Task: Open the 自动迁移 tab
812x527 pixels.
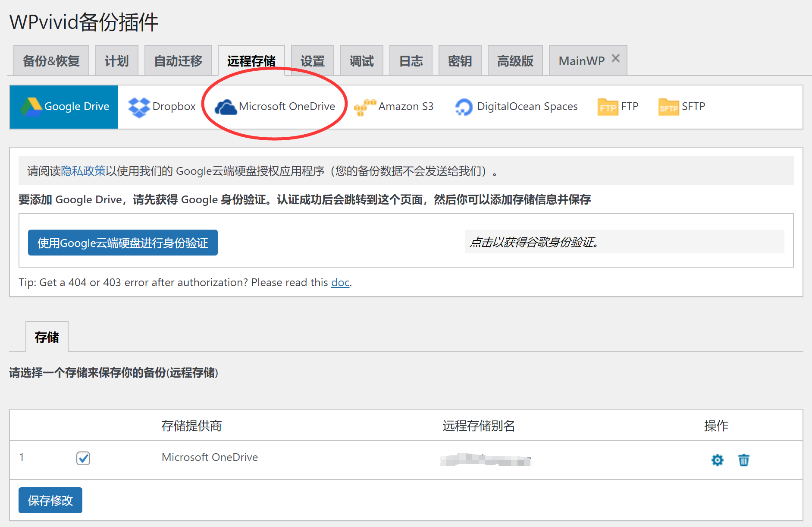Action: point(178,60)
